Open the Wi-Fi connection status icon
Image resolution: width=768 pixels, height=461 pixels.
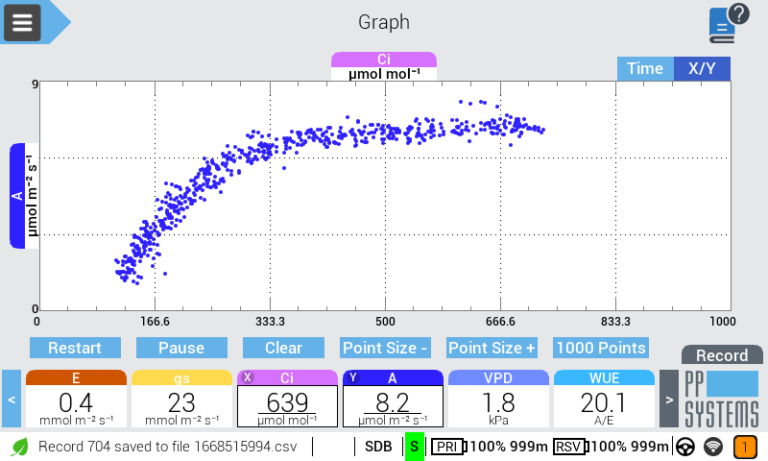click(x=713, y=446)
